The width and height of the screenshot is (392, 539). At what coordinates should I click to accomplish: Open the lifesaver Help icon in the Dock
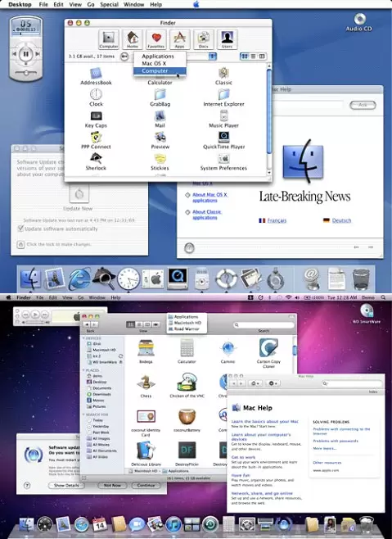tap(226, 279)
